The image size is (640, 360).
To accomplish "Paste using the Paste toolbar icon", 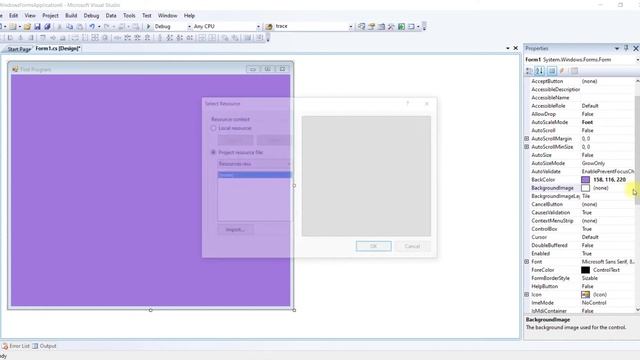I will (80, 27).
